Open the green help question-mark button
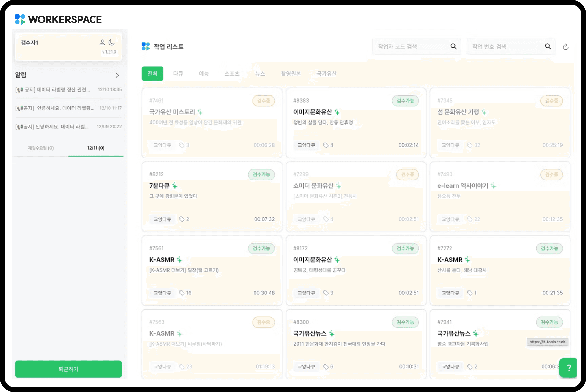The width and height of the screenshot is (586, 392). tap(569, 368)
